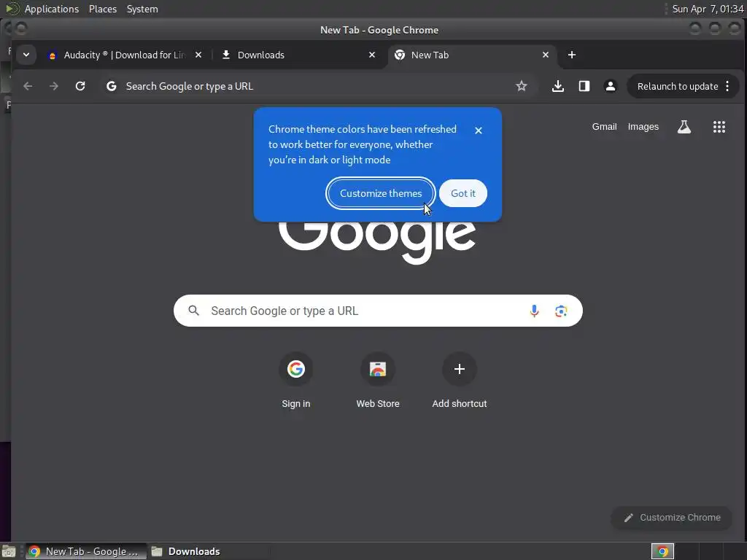747x560 pixels.
Task: Click the Add shortcut tile
Action: [460, 380]
